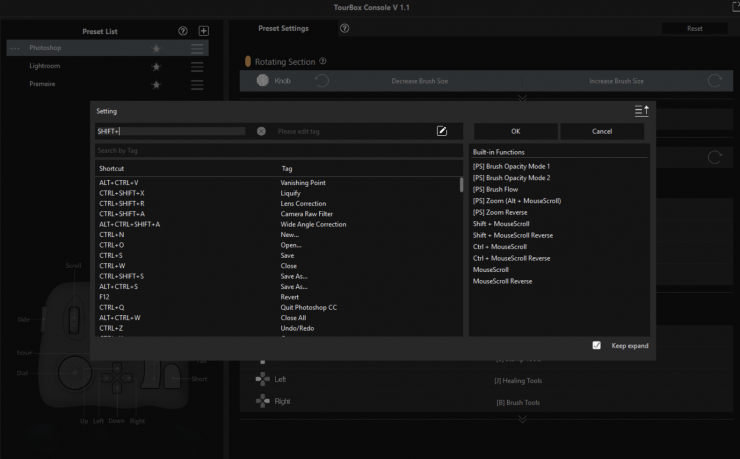Choose [PS] Brush Flow built-in function
The image size is (740, 459).
[495, 189]
